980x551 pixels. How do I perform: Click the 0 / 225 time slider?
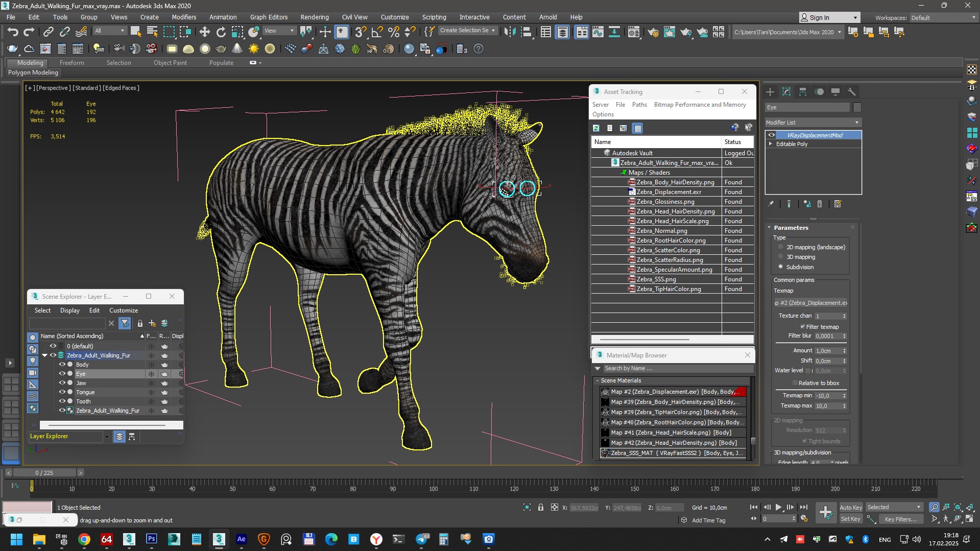point(44,473)
